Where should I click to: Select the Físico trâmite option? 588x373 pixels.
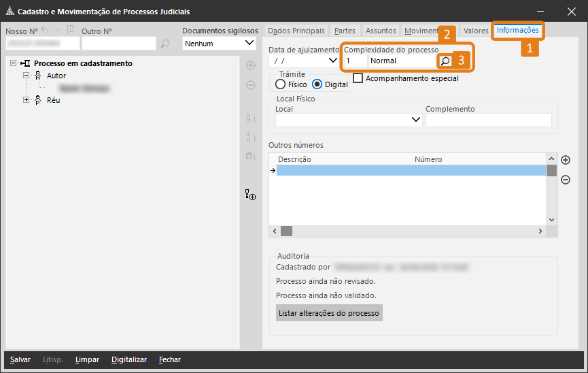pyautogui.click(x=281, y=84)
